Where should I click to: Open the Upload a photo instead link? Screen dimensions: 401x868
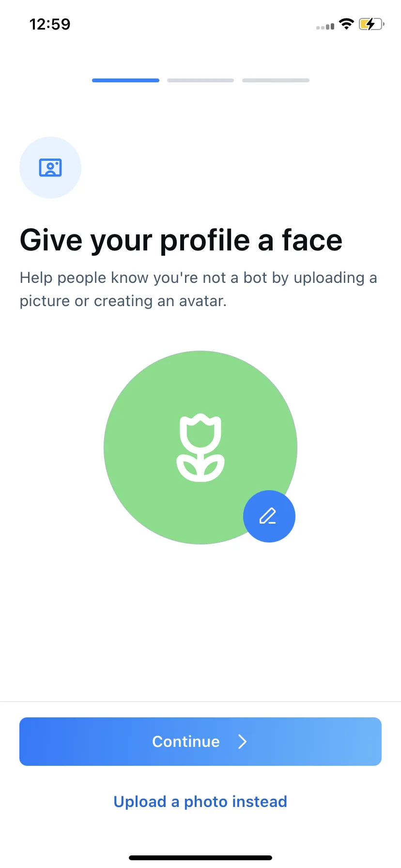pyautogui.click(x=200, y=802)
